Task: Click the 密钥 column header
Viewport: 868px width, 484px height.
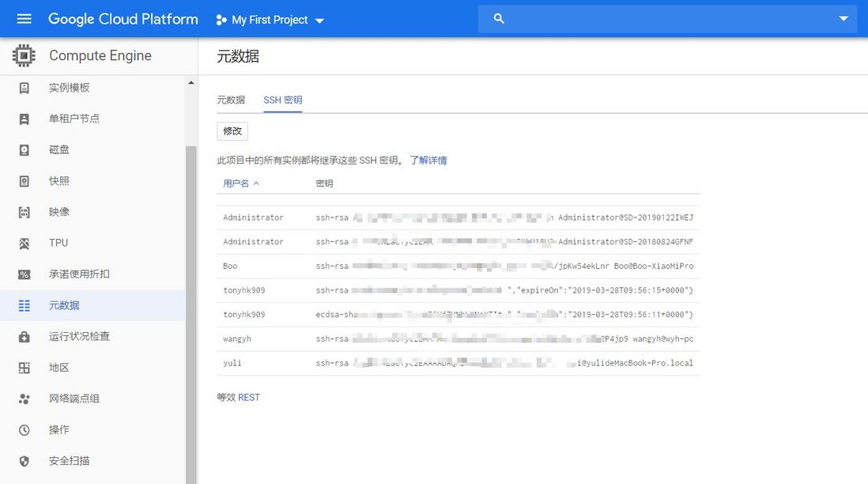Action: 324,183
